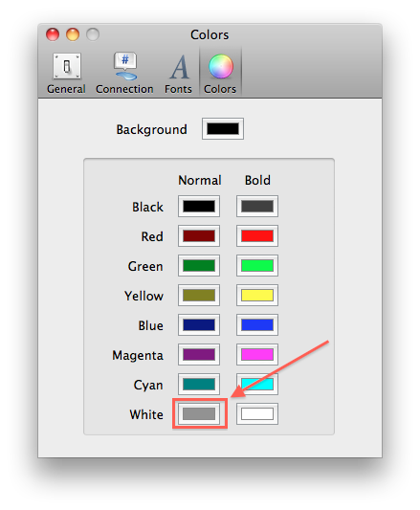
Task: Pick the Normal Black color well
Action: coord(199,207)
